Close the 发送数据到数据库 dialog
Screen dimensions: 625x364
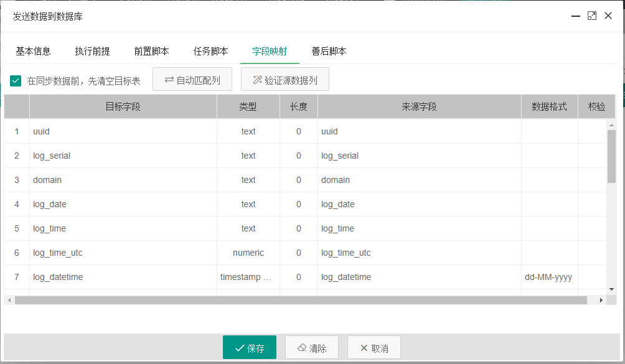608,16
